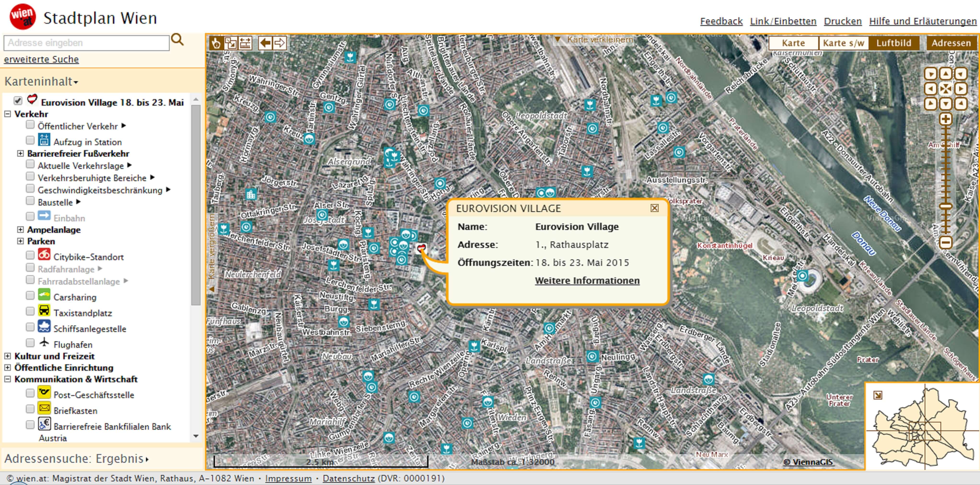Screen dimensions: 980x485
Task: Check Citybike-Standort checkbox
Action: click(x=30, y=255)
